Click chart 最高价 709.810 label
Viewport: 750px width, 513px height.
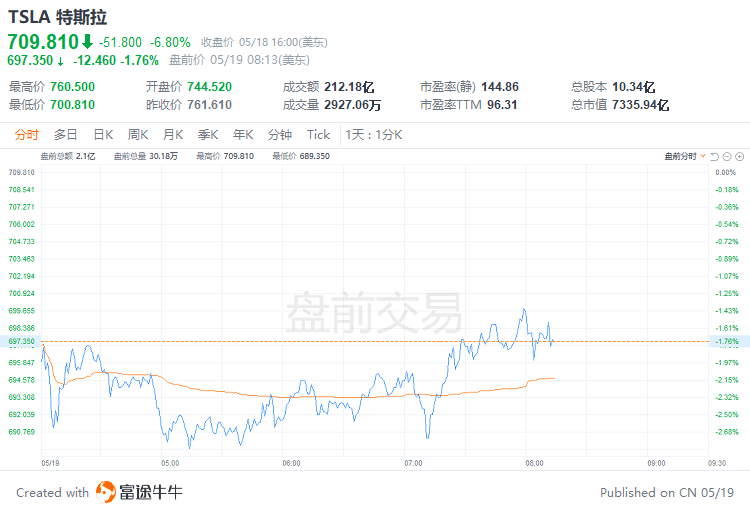pos(225,156)
